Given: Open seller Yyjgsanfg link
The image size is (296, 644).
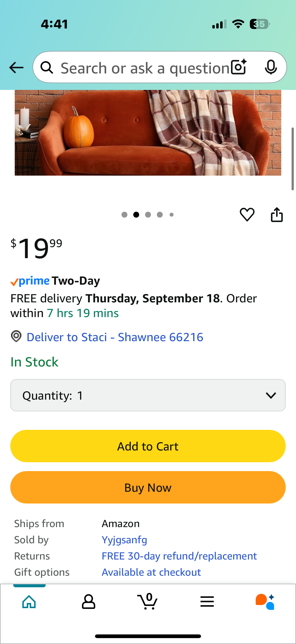Looking at the screenshot, I should click(x=124, y=540).
